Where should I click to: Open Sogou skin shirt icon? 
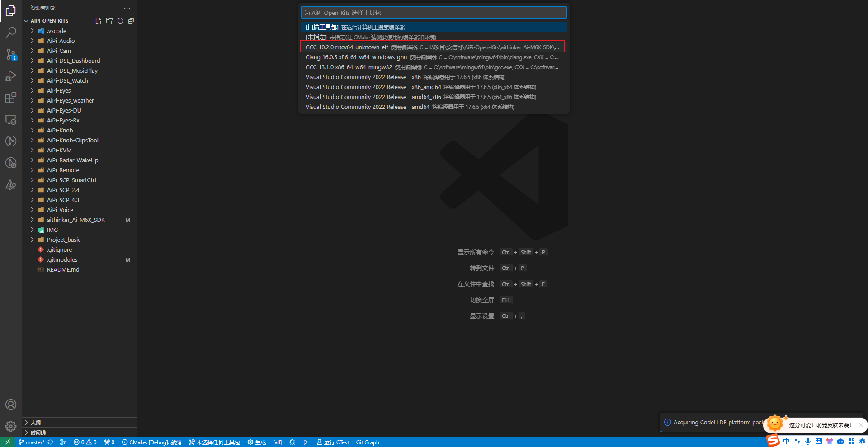click(x=830, y=441)
